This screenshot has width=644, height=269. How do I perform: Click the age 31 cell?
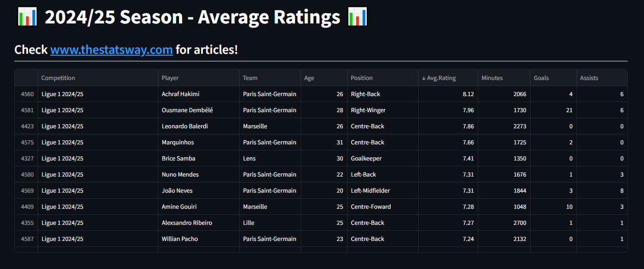[x=324, y=142]
